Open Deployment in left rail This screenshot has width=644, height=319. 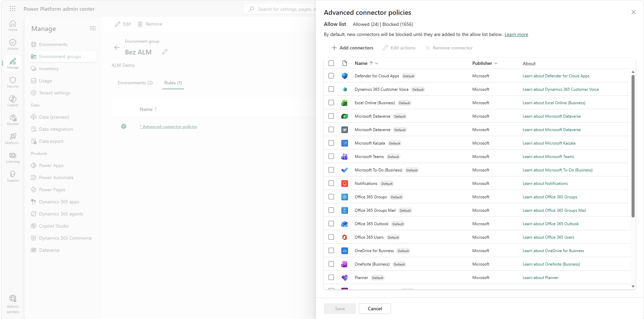pos(13,138)
